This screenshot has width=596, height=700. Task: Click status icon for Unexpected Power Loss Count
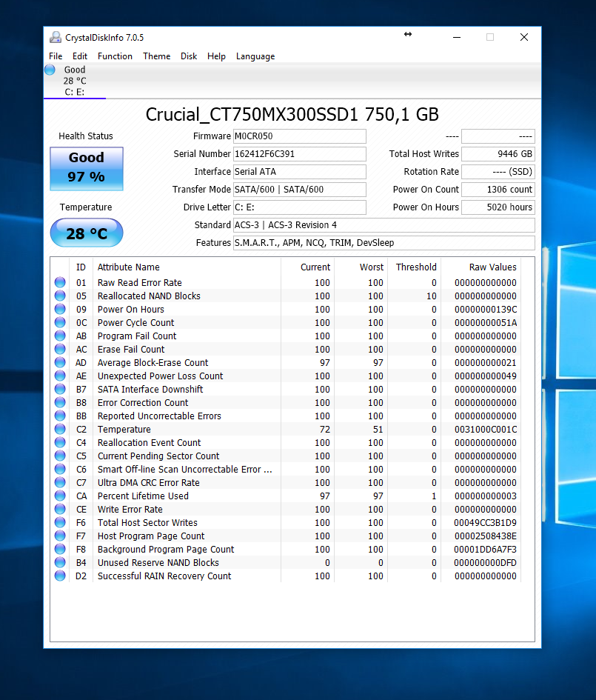[60, 376]
